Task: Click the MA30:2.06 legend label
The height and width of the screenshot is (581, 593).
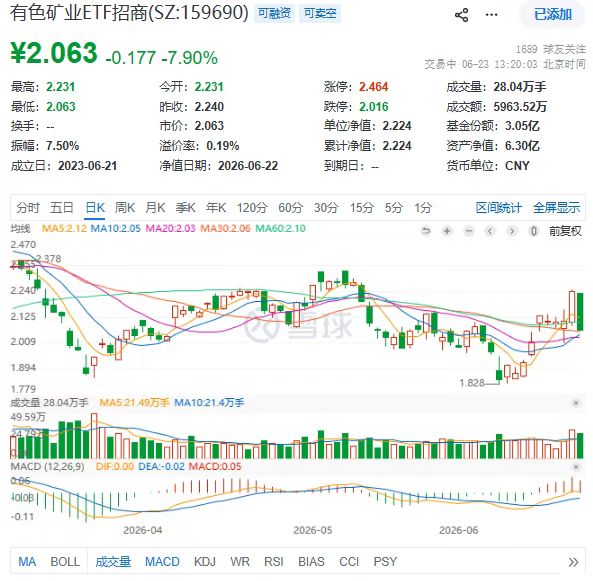Action: coord(225,228)
